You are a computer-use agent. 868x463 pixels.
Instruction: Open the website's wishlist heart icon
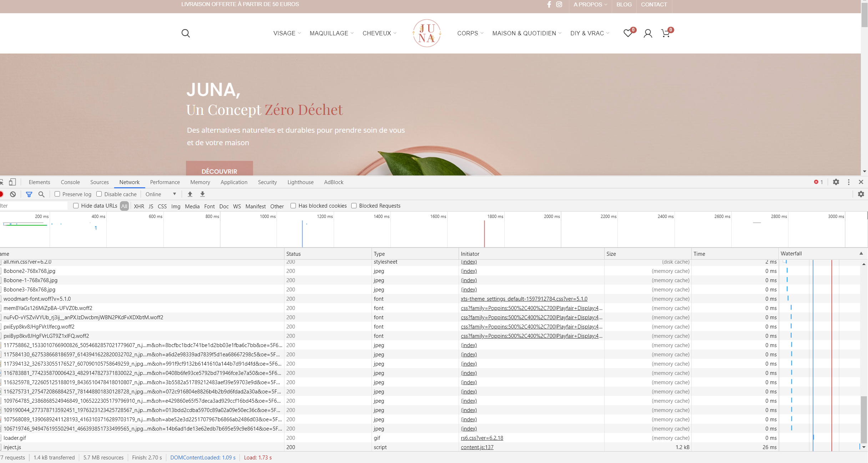coord(628,33)
